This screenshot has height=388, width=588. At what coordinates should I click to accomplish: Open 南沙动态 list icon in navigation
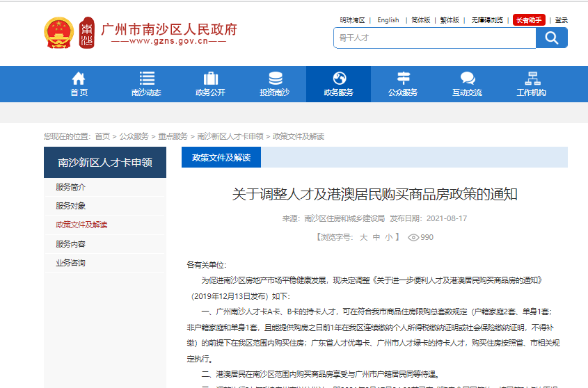coord(147,79)
